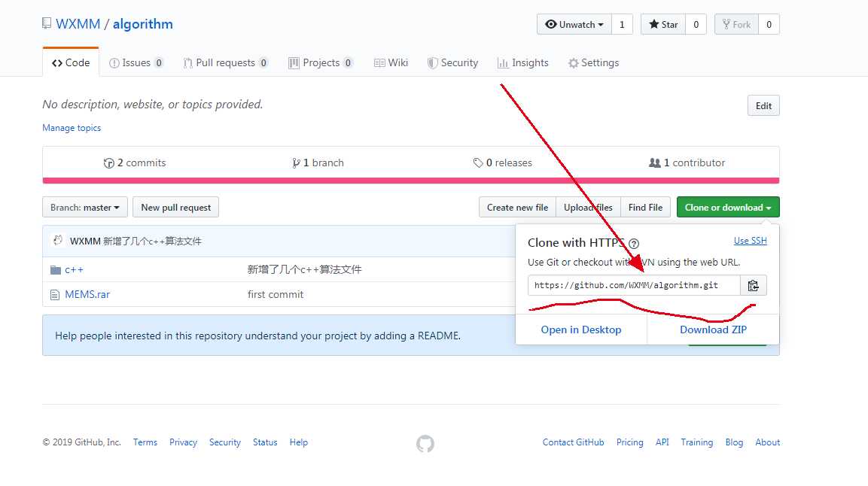Image resolution: width=868 pixels, height=486 pixels.
Task: Select the clone URL text field
Action: [x=634, y=285]
